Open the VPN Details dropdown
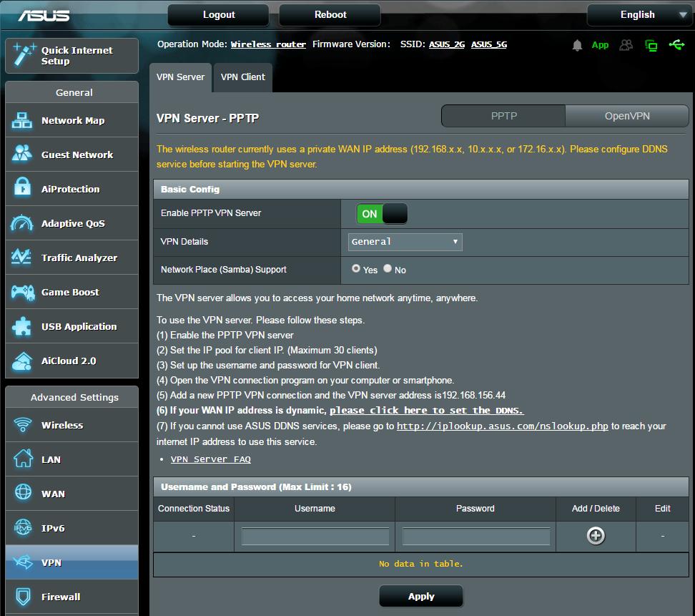The width and height of the screenshot is (695, 616). [405, 242]
